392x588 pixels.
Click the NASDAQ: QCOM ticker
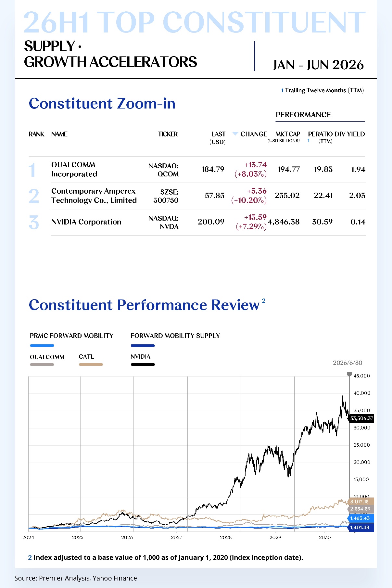(x=163, y=170)
